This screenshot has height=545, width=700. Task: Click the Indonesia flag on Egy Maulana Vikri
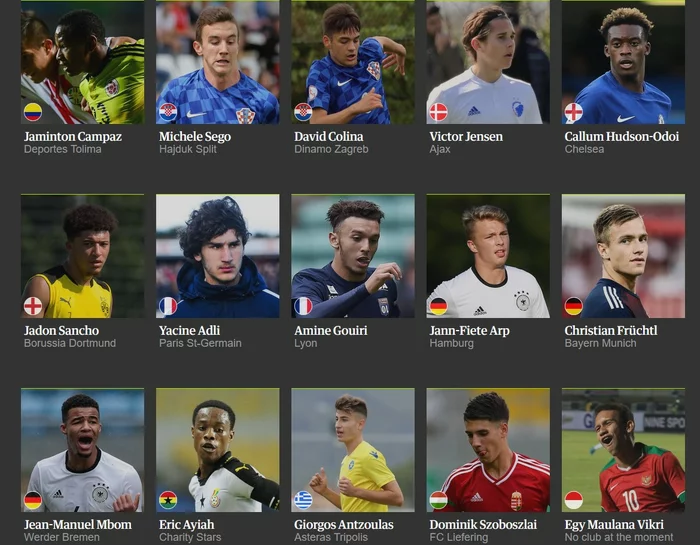pyautogui.click(x=574, y=500)
